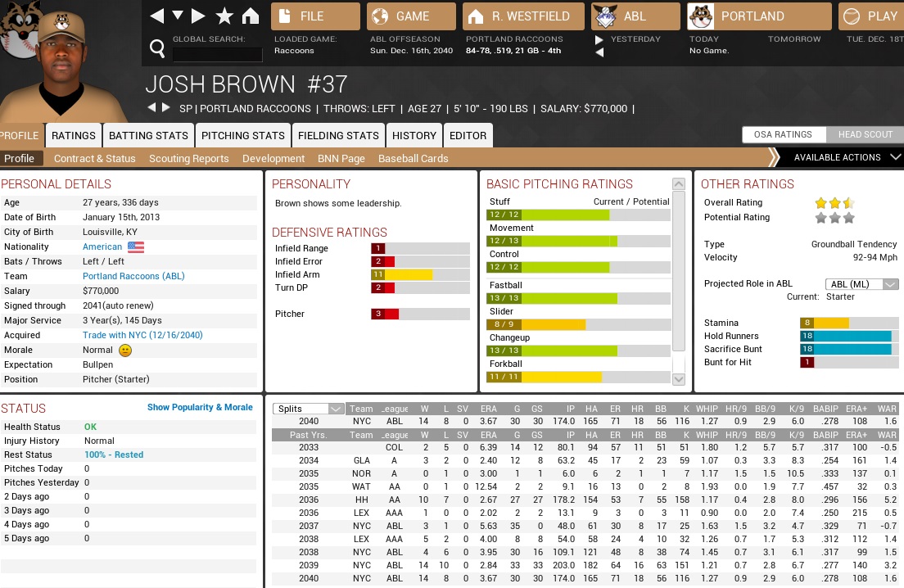Image resolution: width=904 pixels, height=588 pixels.
Task: Switch ratings view to HEAD SCOUT
Action: point(863,135)
